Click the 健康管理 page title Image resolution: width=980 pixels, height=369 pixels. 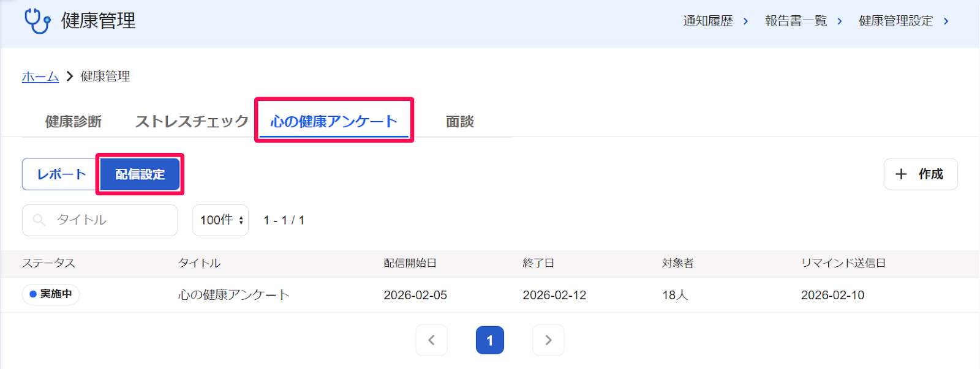tap(99, 21)
